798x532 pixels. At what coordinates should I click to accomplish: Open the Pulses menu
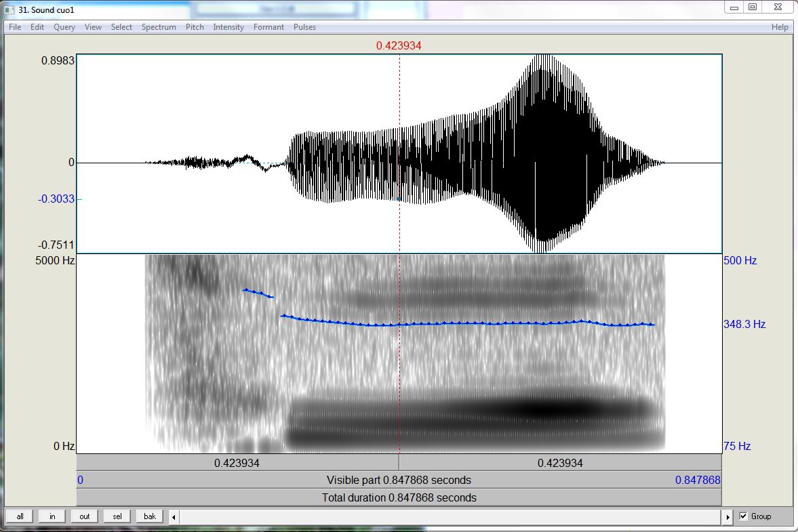(x=304, y=27)
